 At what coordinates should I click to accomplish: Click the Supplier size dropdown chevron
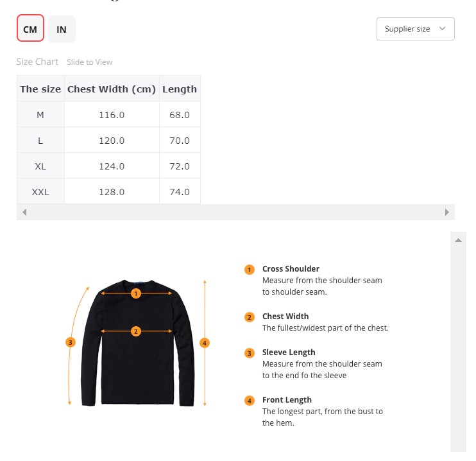(x=442, y=29)
